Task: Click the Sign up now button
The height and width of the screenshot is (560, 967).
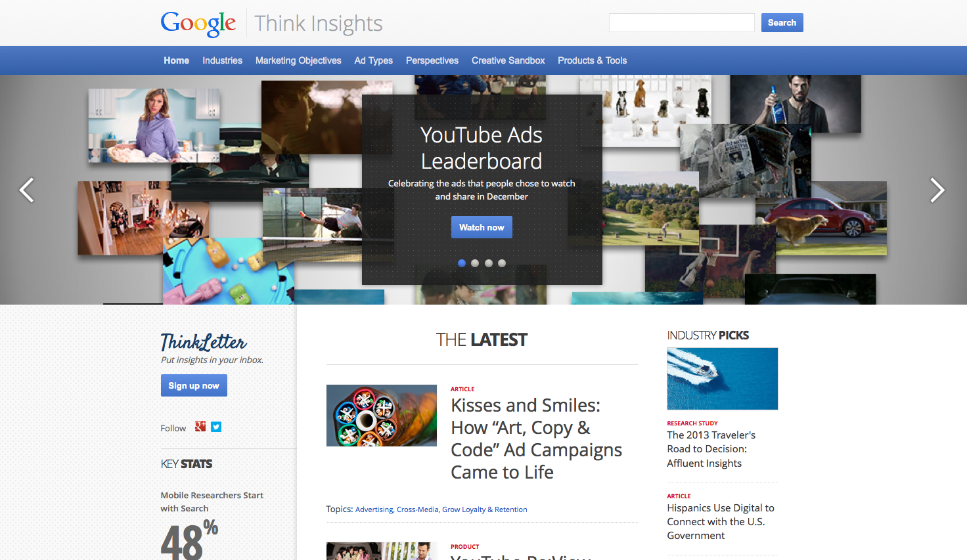Action: [x=194, y=385]
